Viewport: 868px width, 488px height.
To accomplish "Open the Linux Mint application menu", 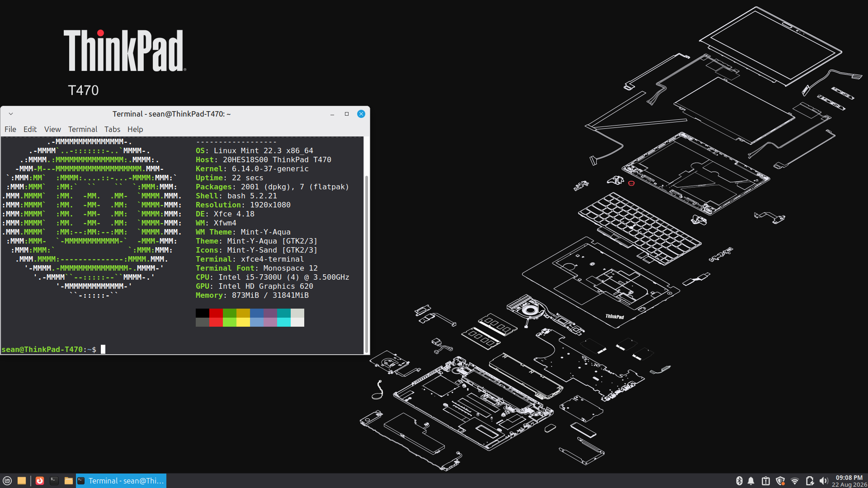I will (x=7, y=481).
